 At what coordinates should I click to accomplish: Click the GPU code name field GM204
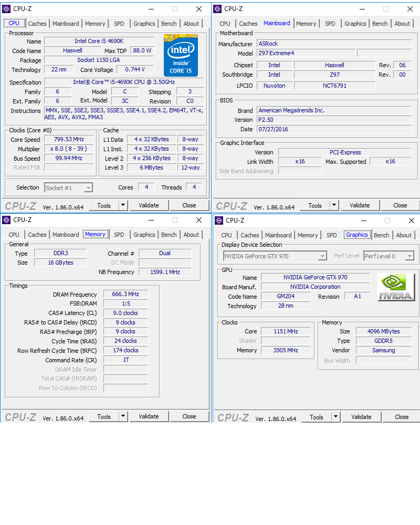pyautogui.click(x=286, y=296)
